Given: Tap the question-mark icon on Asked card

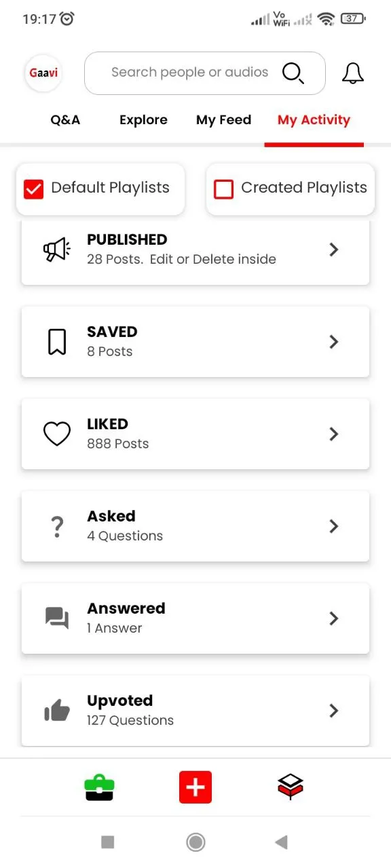Looking at the screenshot, I should [57, 526].
